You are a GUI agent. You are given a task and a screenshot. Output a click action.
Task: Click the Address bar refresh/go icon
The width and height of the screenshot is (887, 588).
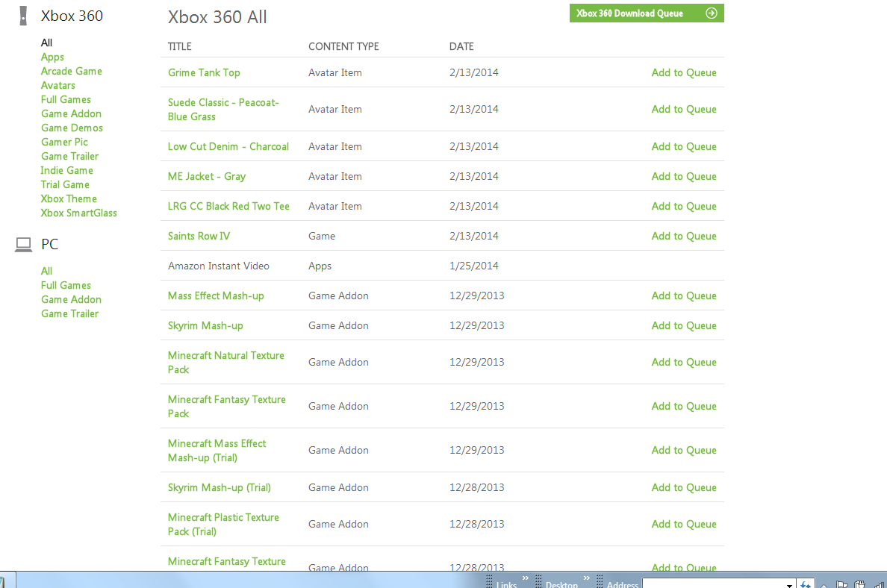(x=806, y=584)
